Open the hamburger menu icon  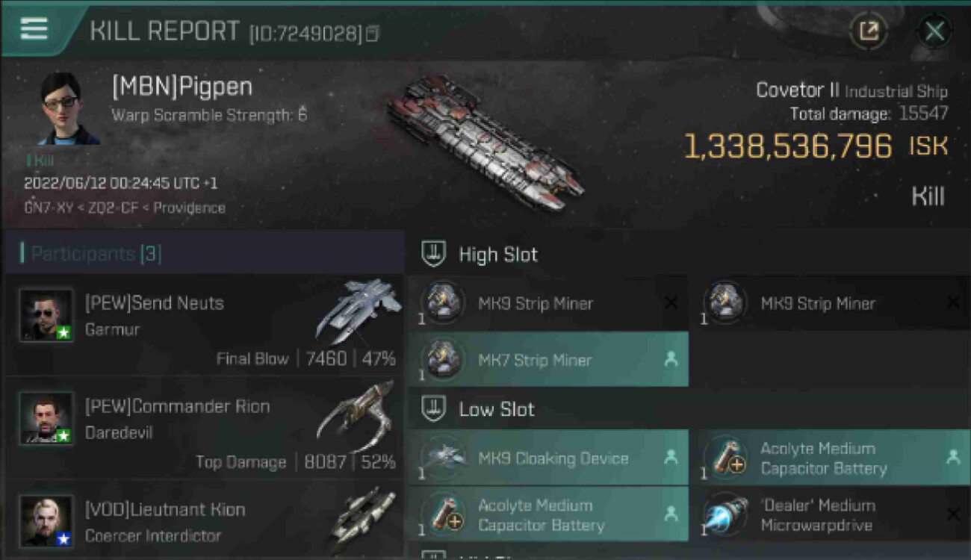pos(34,28)
